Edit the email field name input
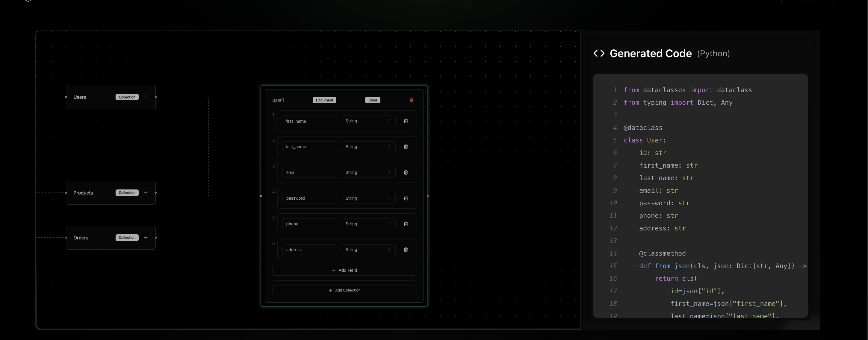 pos(309,172)
